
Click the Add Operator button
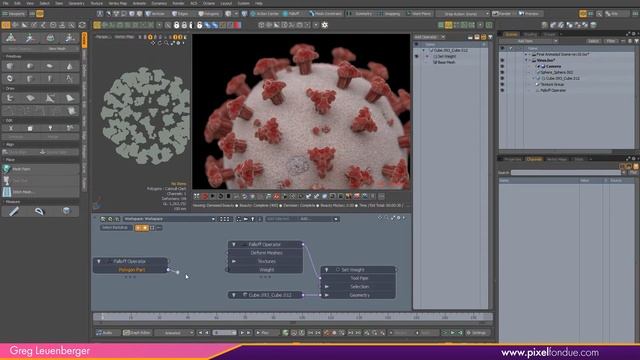pos(429,37)
